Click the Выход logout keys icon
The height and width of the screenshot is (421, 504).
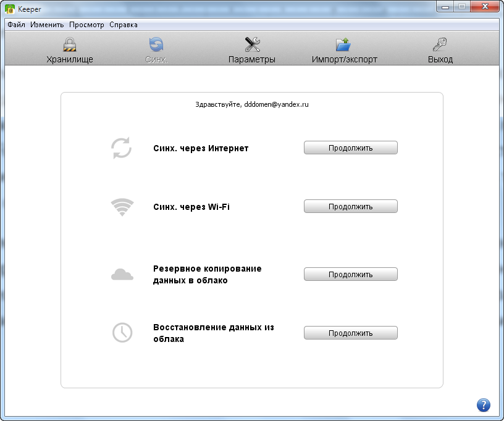[440, 44]
